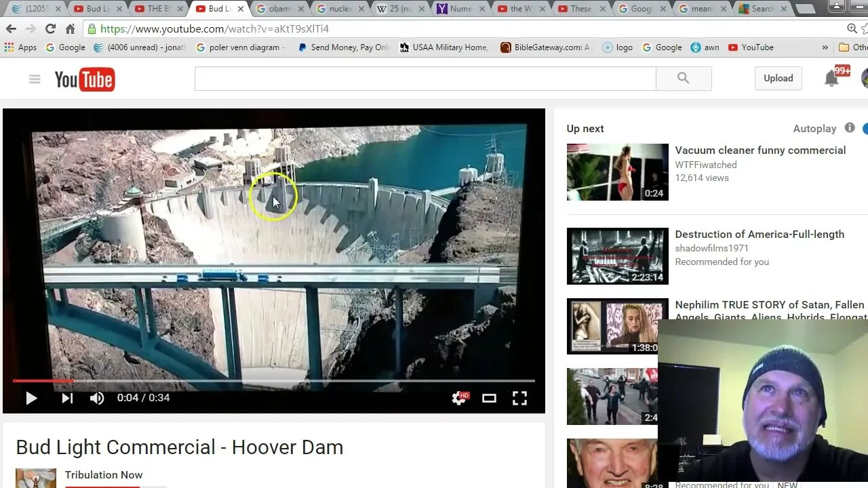Viewport: 868px width, 488px height.
Task: Toggle the Autoplay switch
Action: (865, 128)
